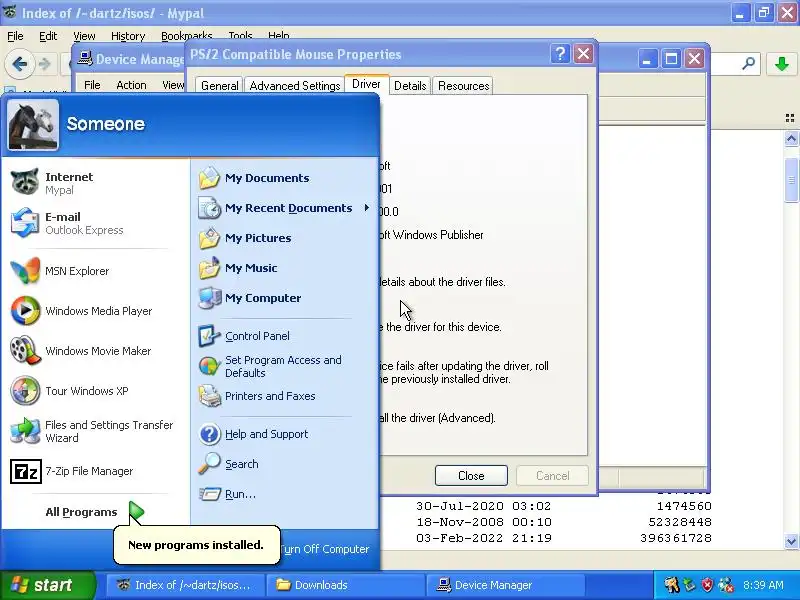Expand My Recent Documents submenu arrow
Viewport: 800px width, 600px height.
click(x=366, y=208)
